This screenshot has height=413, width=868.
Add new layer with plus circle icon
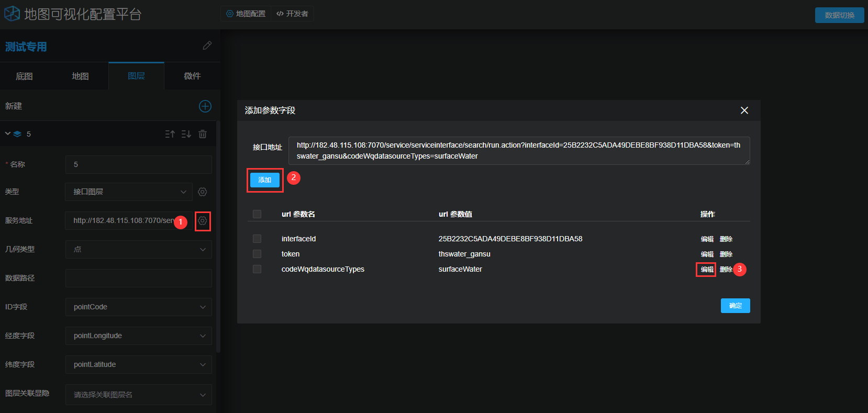tap(205, 106)
